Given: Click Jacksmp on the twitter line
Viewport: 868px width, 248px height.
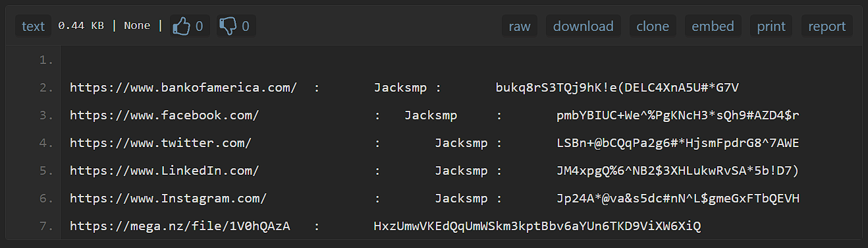Looking at the screenshot, I should [x=461, y=143].
